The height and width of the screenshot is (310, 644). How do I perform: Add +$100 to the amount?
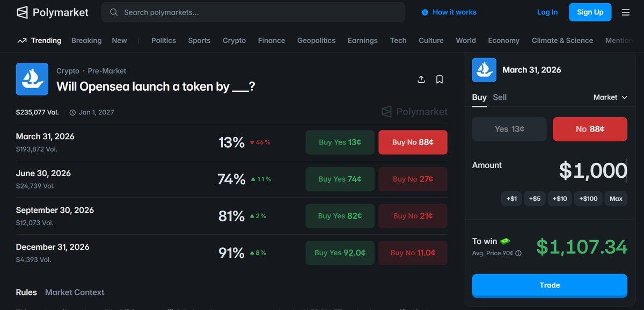[x=589, y=199]
